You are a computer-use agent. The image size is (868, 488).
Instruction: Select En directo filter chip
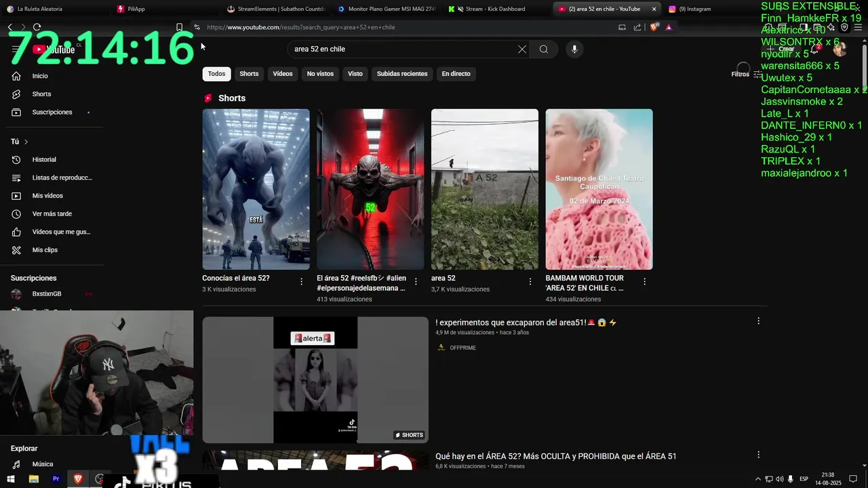point(456,74)
